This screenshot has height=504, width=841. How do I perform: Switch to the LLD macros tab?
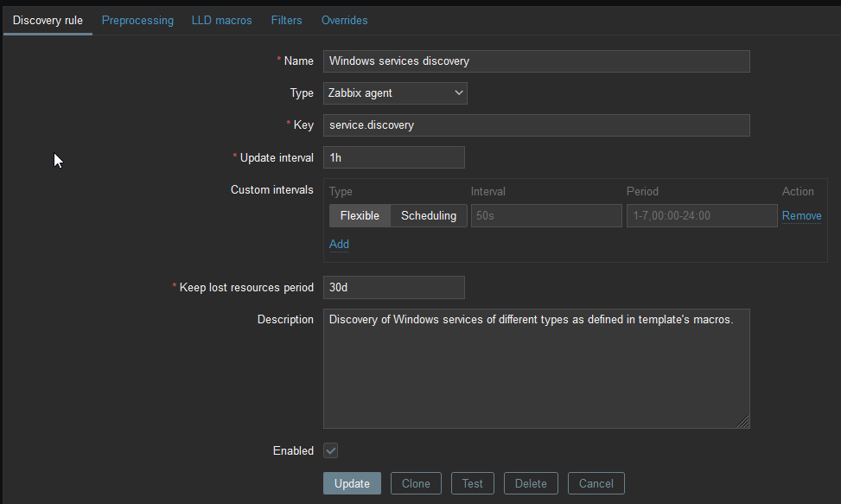(x=221, y=20)
